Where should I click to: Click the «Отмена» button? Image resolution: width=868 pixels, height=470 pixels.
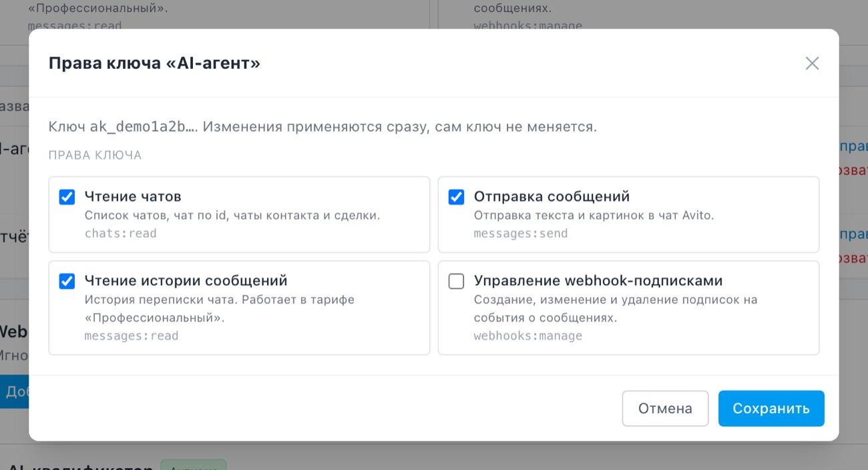click(665, 409)
